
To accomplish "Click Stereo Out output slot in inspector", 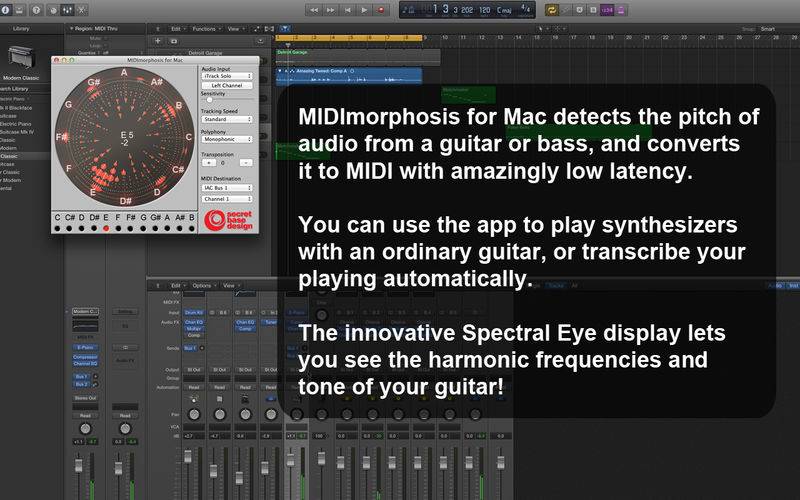I will point(85,398).
